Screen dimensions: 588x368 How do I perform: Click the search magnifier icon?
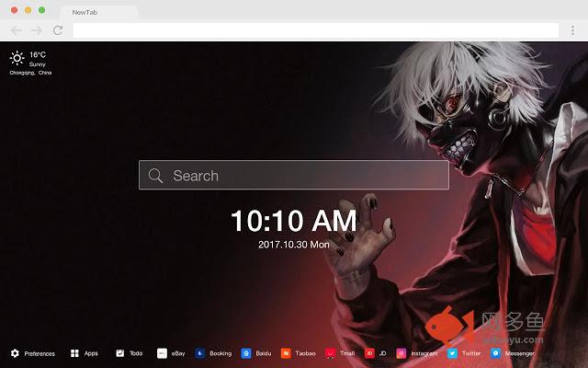155,176
